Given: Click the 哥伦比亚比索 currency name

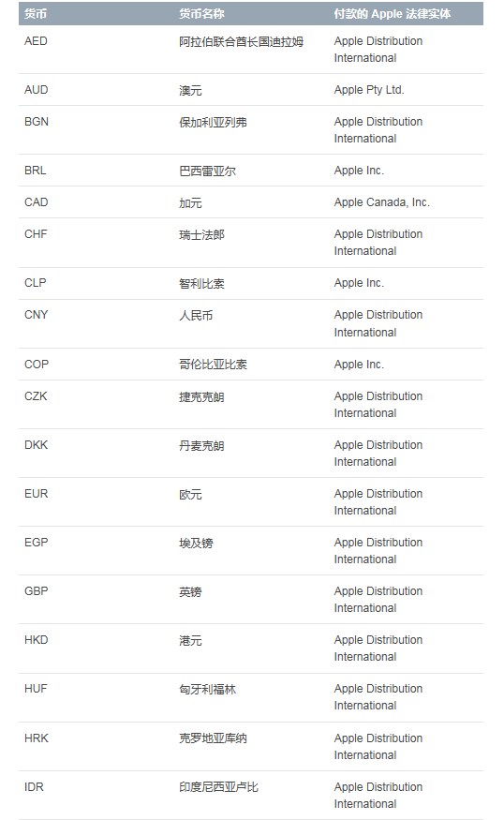Looking at the screenshot, I should (x=213, y=365).
